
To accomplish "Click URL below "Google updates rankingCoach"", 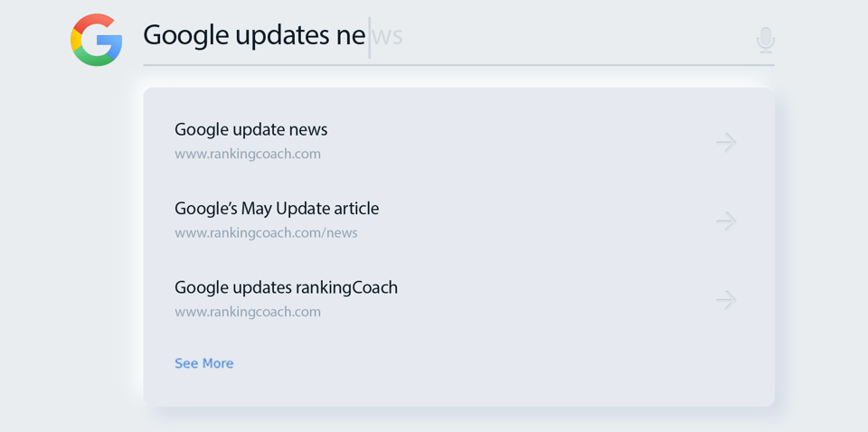I will (247, 312).
